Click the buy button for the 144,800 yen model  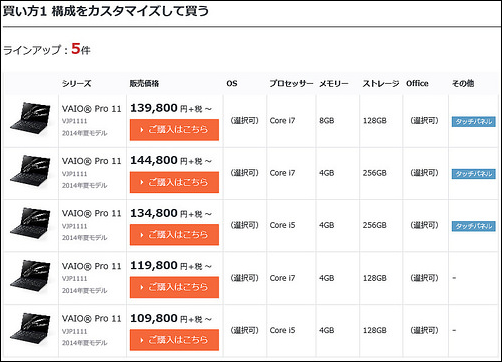click(174, 182)
